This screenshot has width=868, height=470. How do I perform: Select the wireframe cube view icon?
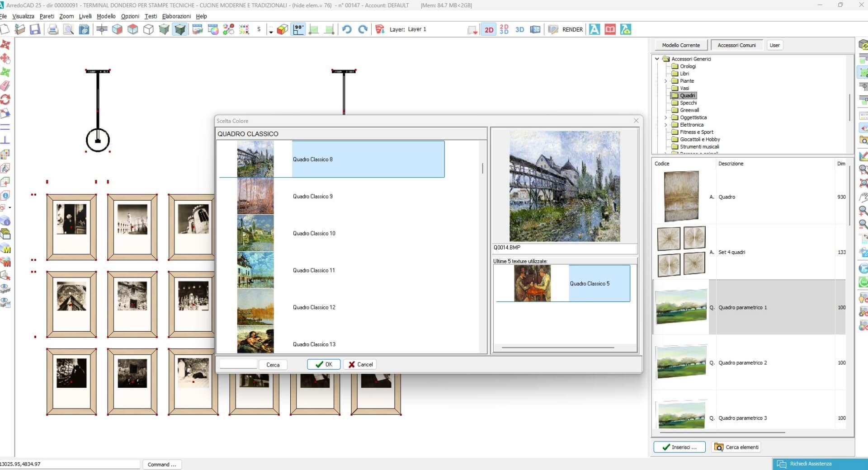click(x=148, y=29)
